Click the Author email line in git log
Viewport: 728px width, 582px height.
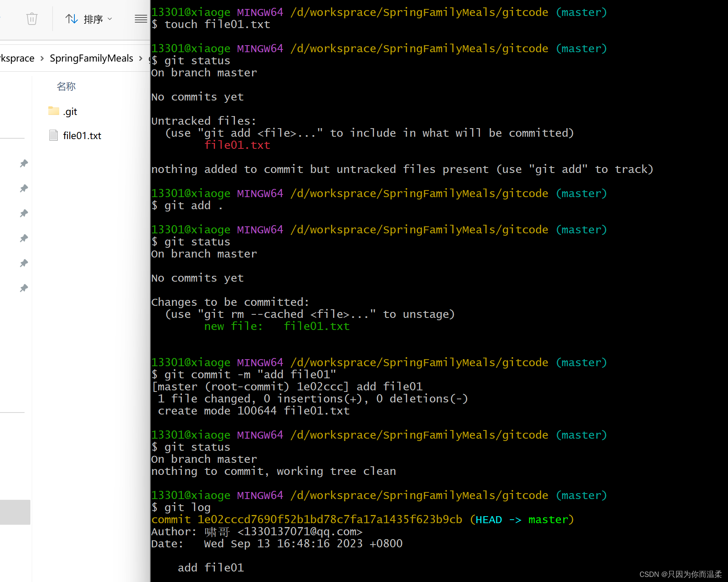point(257,532)
